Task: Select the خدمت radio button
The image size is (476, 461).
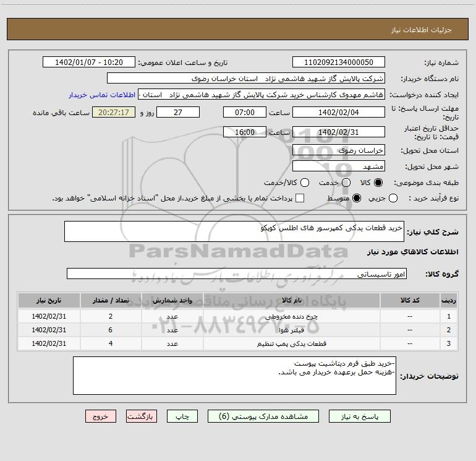Action: point(346,183)
